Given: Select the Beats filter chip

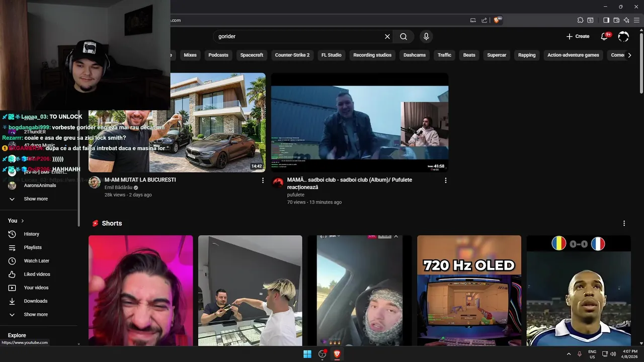Looking at the screenshot, I should click(x=469, y=55).
